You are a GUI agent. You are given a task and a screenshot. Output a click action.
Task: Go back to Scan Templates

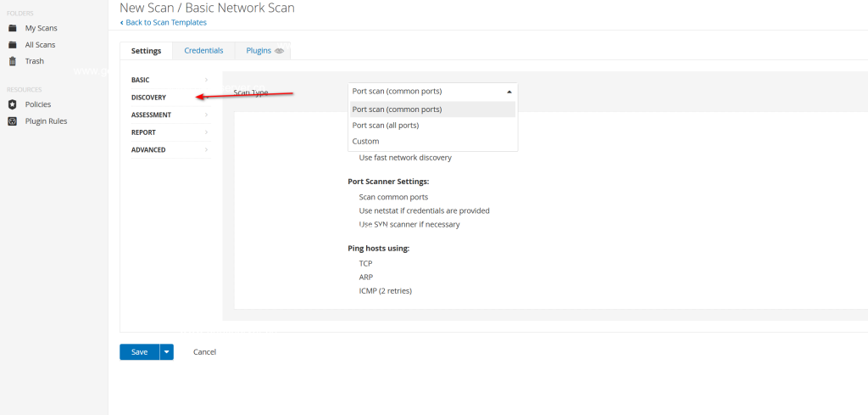tap(165, 22)
